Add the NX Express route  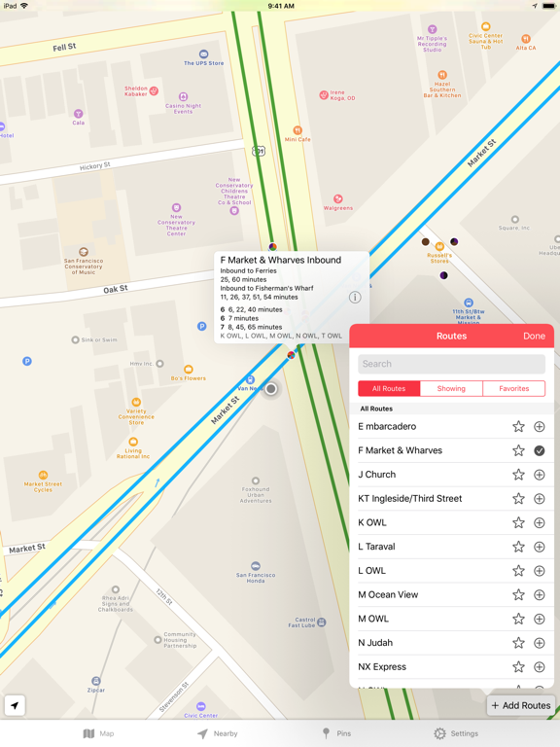[539, 667]
